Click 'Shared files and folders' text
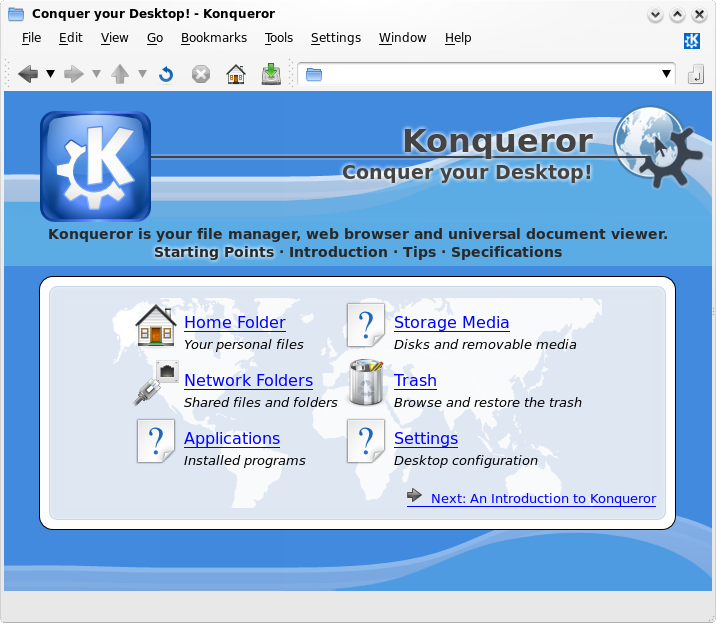The width and height of the screenshot is (716, 623). coord(260,402)
